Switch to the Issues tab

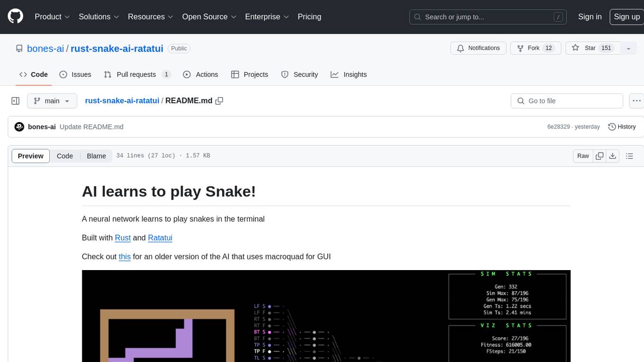click(x=75, y=74)
